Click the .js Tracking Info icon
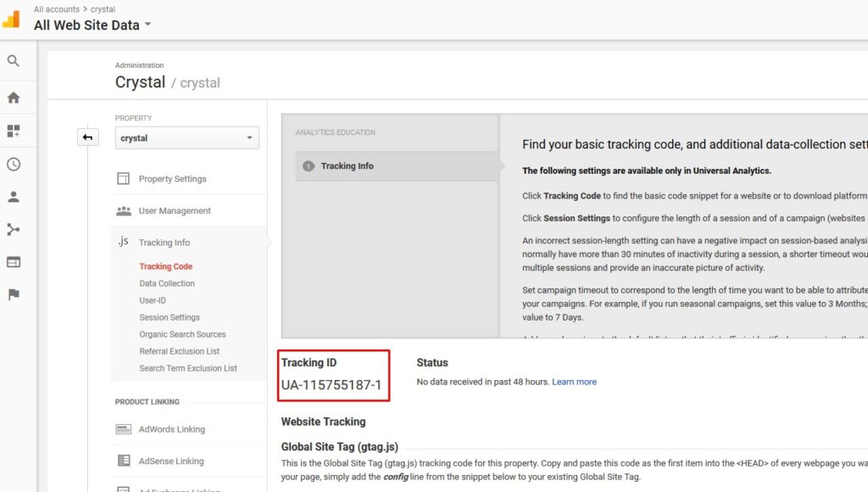Screen dimensions: 868x492 coord(123,242)
